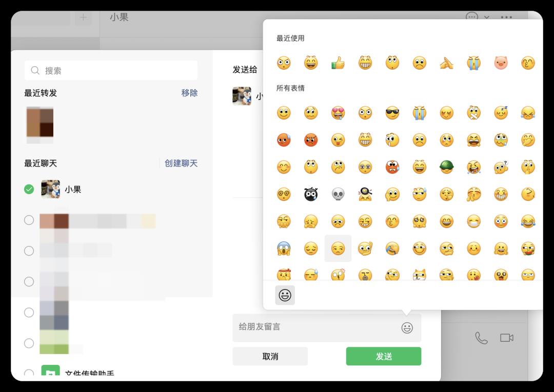
Task: Select the 文件传输助手 contact circle
Action: [x=29, y=374]
